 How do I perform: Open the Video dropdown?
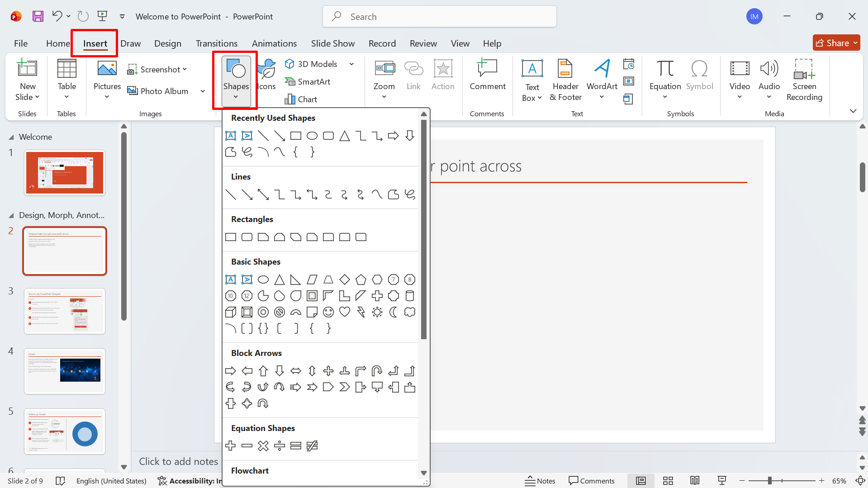click(740, 80)
